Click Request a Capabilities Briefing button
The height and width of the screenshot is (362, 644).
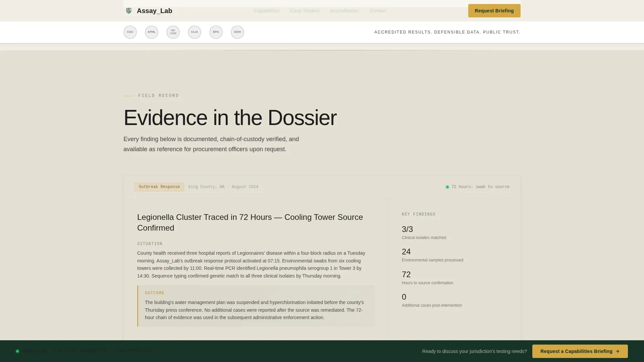tap(580, 351)
